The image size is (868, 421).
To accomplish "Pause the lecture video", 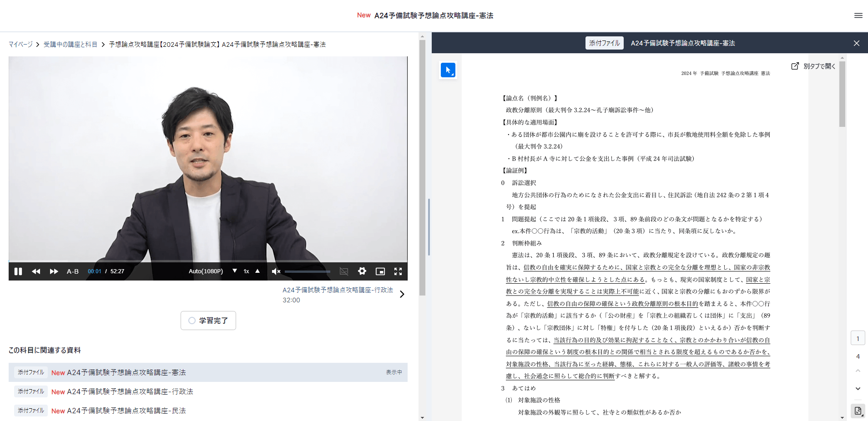I will click(x=18, y=271).
